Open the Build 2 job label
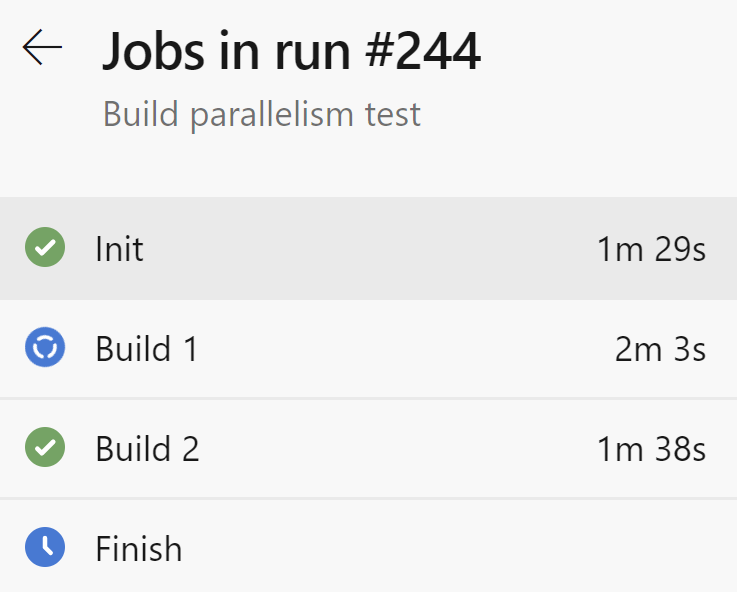This screenshot has height=592, width=737. click(147, 449)
